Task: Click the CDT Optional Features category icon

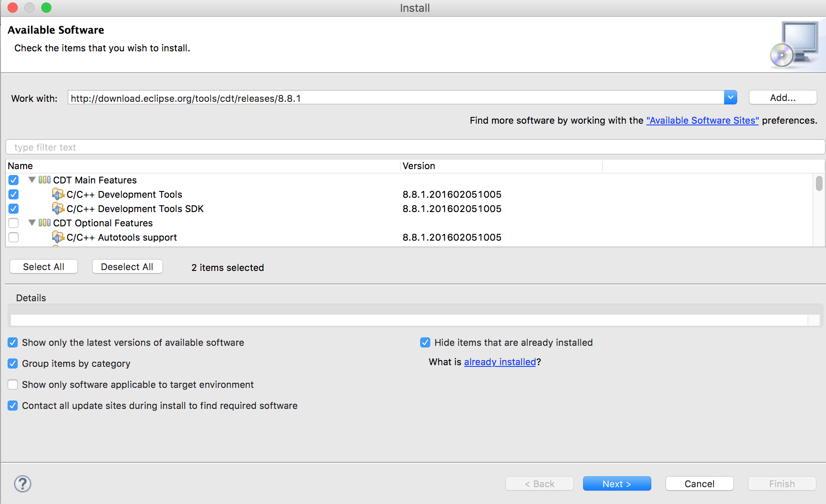Action: pyautogui.click(x=45, y=223)
